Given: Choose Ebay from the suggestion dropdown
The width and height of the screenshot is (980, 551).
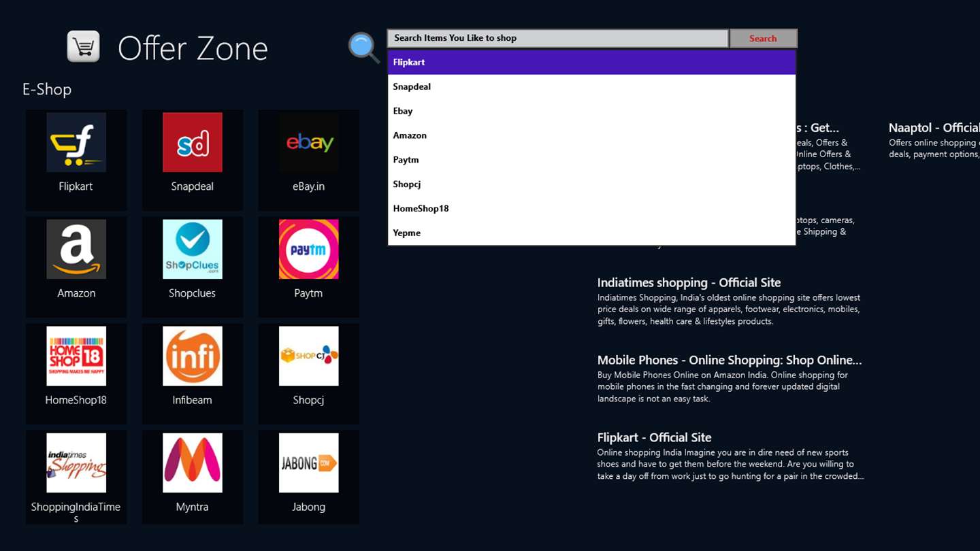Looking at the screenshot, I should pyautogui.click(x=592, y=111).
